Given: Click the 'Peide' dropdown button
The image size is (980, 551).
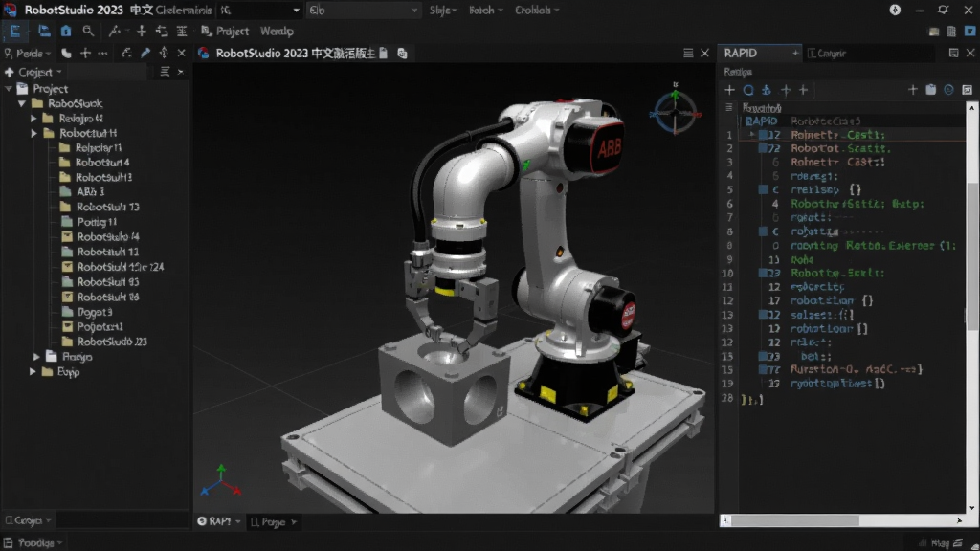Looking at the screenshot, I should [x=28, y=54].
